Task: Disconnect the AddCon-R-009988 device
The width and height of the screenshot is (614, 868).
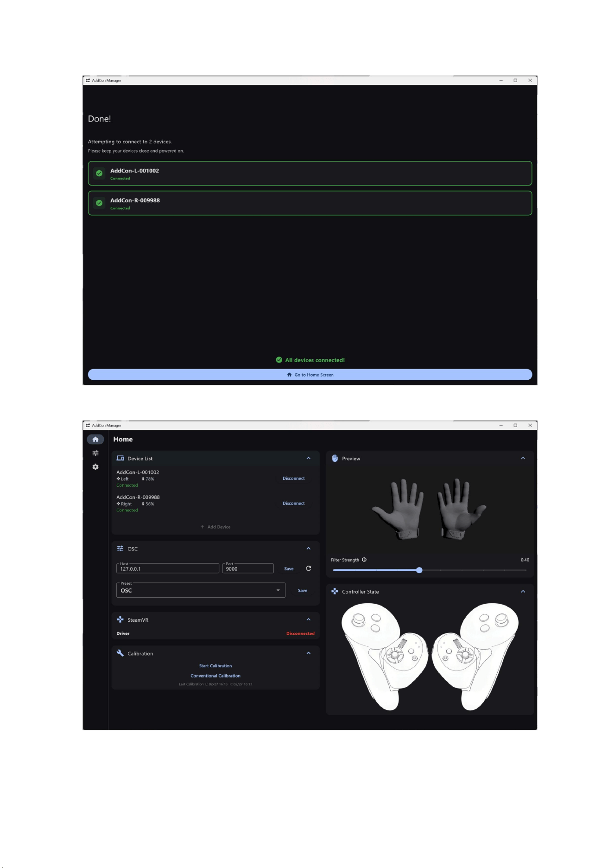Action: pyautogui.click(x=294, y=504)
